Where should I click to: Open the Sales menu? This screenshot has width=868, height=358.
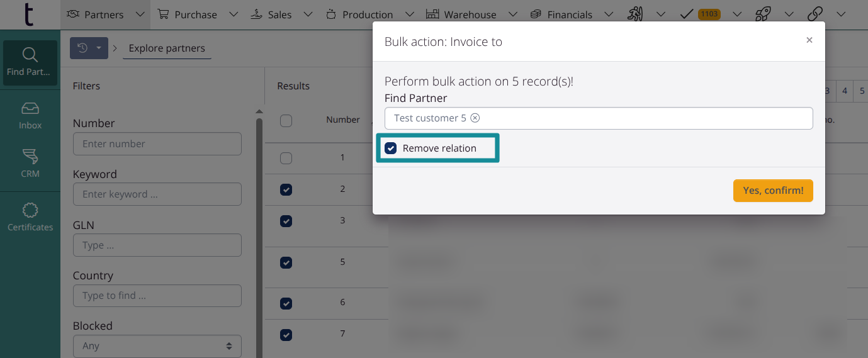click(271, 14)
